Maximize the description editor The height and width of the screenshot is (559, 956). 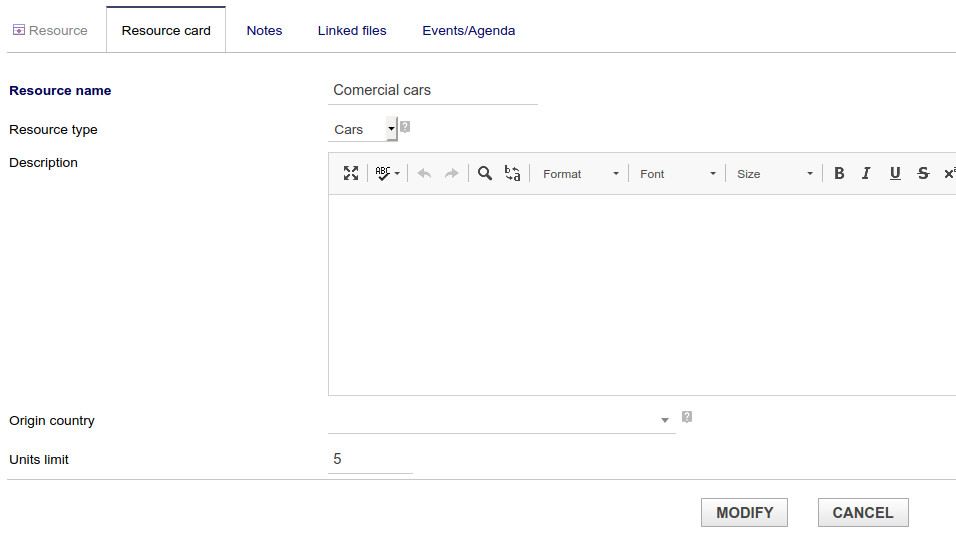[351, 173]
